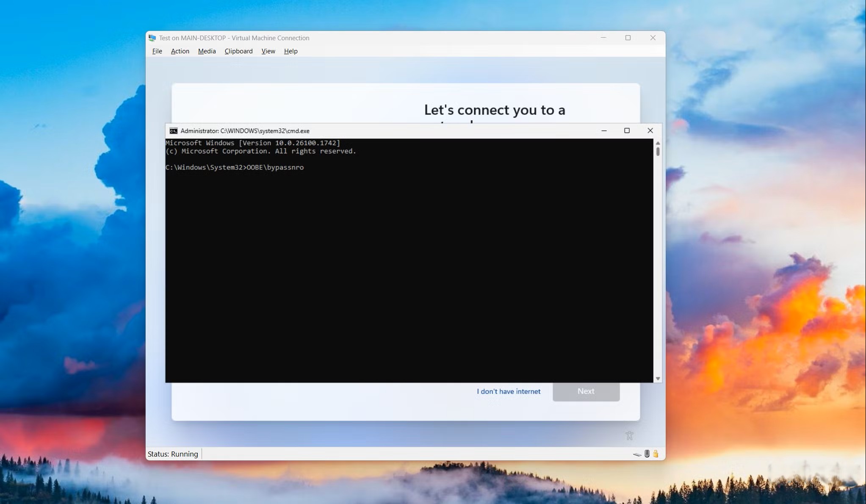This screenshot has height=504, width=866.
Task: Expand the View menu
Action: click(x=268, y=51)
